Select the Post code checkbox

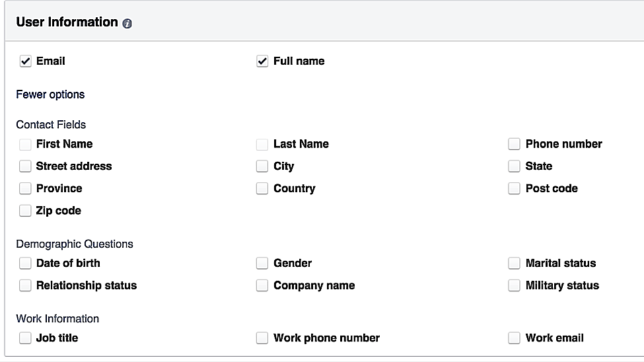point(514,189)
